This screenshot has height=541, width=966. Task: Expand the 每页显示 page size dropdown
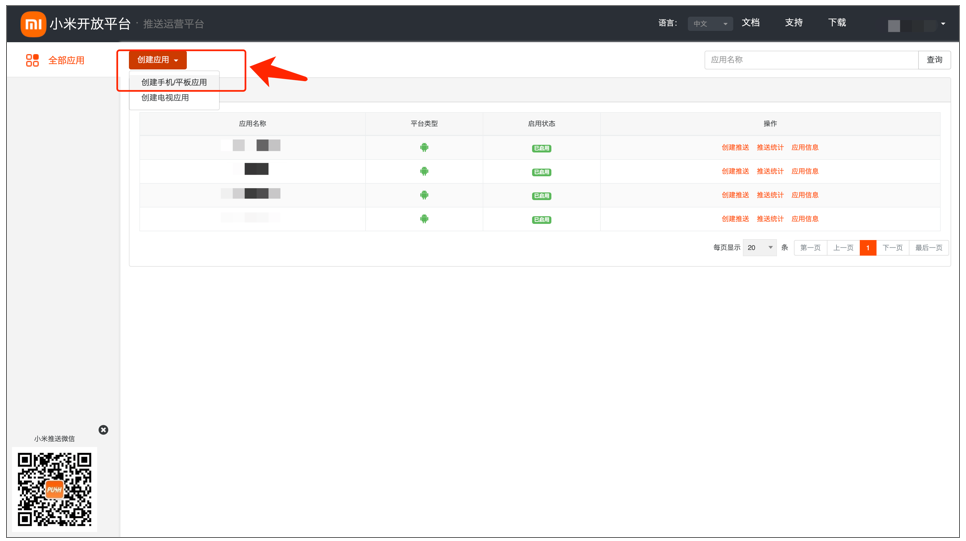click(x=760, y=248)
